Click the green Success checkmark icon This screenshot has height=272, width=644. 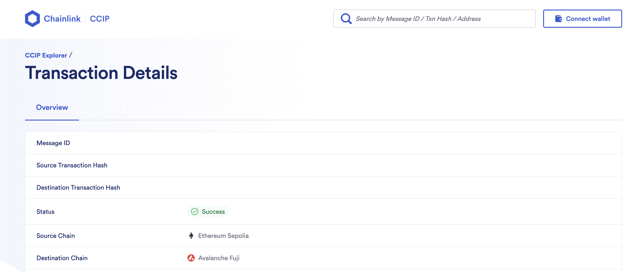point(194,212)
